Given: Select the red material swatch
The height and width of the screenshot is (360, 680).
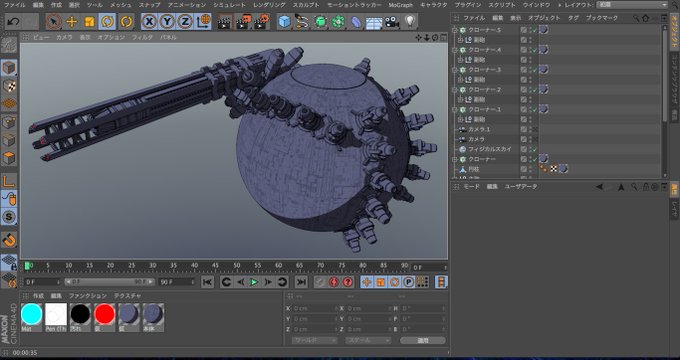Looking at the screenshot, I should pos(105,315).
